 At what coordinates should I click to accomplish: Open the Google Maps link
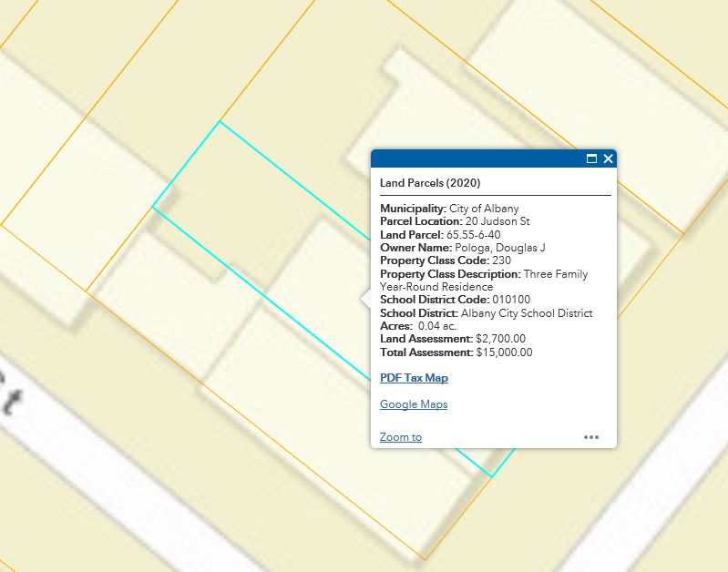pyautogui.click(x=414, y=404)
